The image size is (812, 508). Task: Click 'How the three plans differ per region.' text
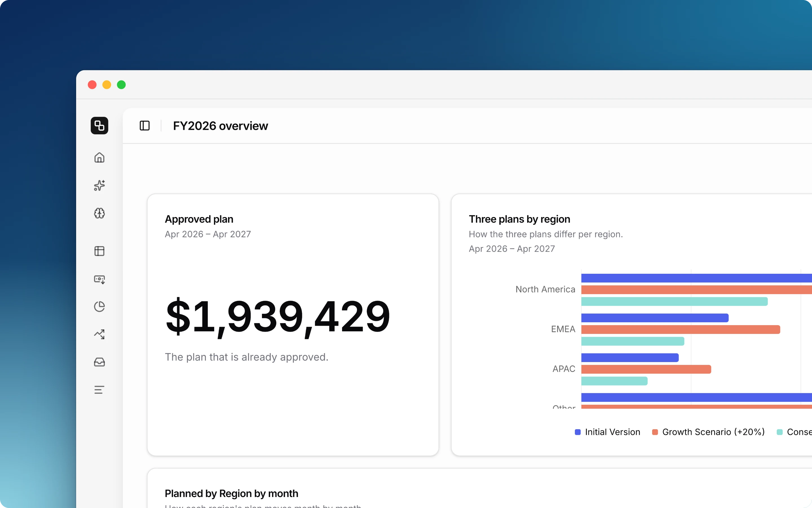click(x=546, y=234)
